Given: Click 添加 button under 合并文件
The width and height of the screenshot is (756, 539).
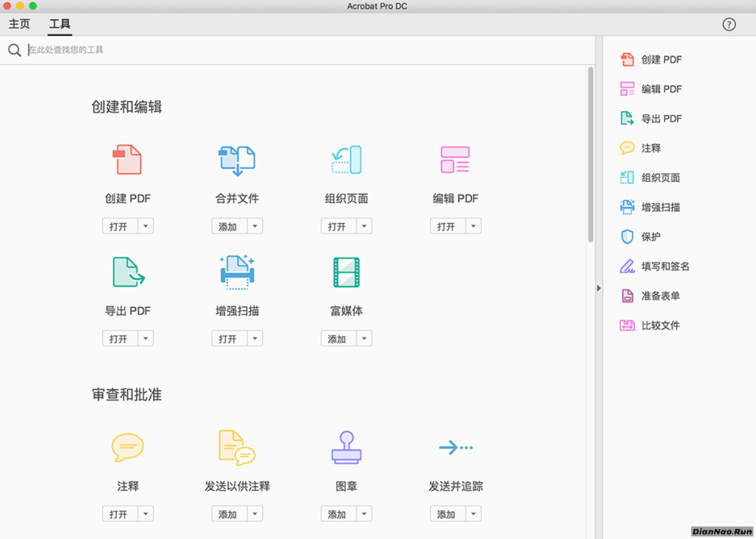Looking at the screenshot, I should pos(229,226).
